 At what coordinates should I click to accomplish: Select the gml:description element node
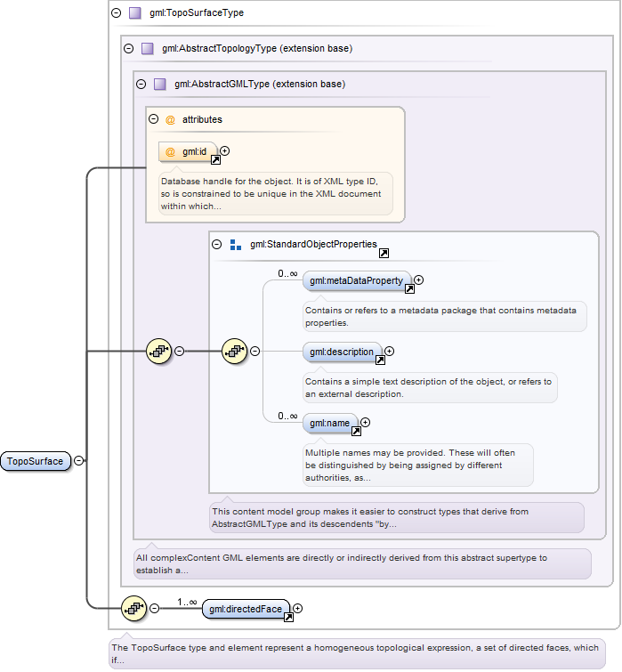pos(342,352)
